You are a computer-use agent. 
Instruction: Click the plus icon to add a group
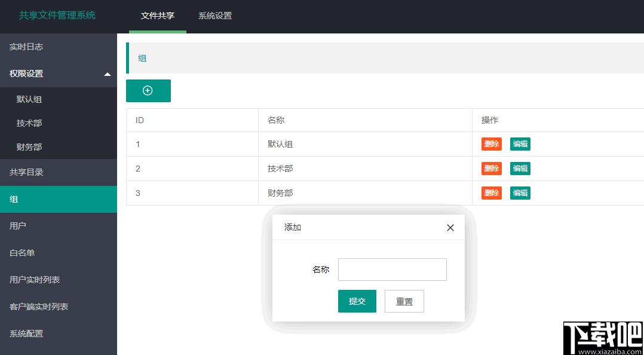(148, 91)
